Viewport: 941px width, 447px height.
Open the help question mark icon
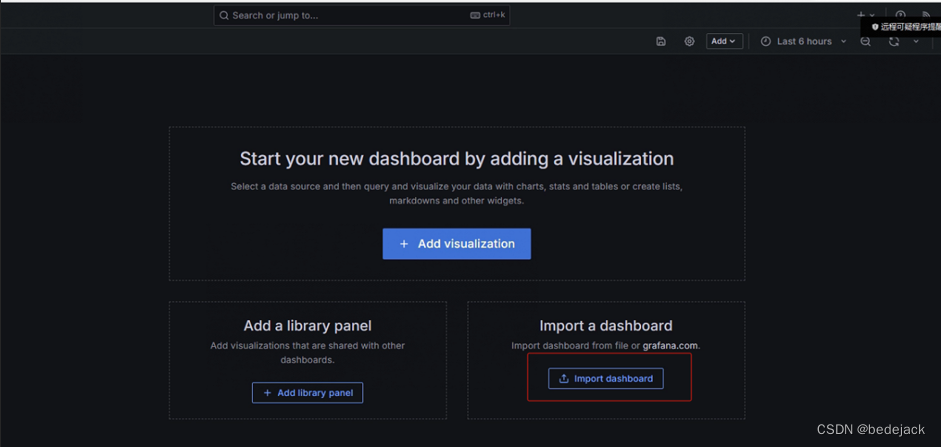[900, 15]
